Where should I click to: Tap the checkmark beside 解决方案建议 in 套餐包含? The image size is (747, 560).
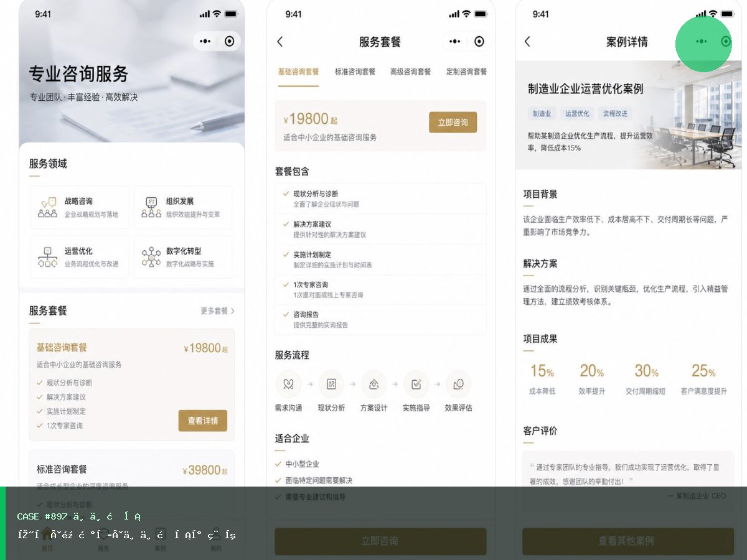coord(286,224)
